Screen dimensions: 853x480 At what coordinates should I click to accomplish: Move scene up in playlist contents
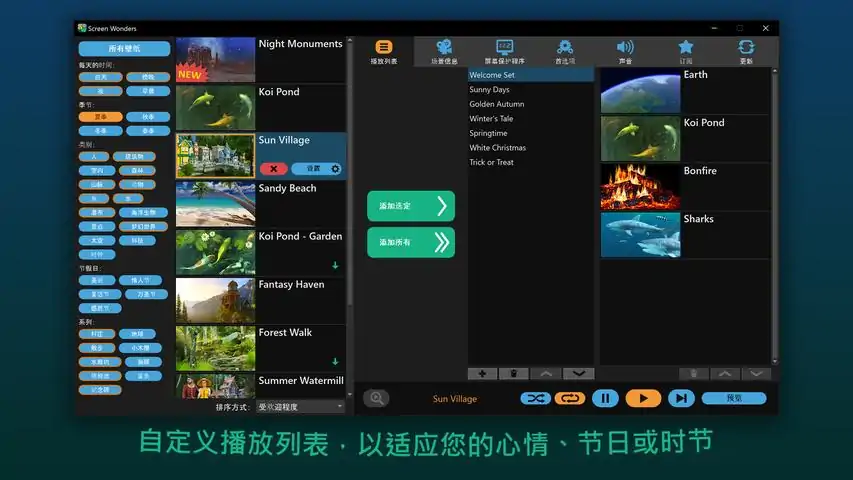click(x=725, y=374)
